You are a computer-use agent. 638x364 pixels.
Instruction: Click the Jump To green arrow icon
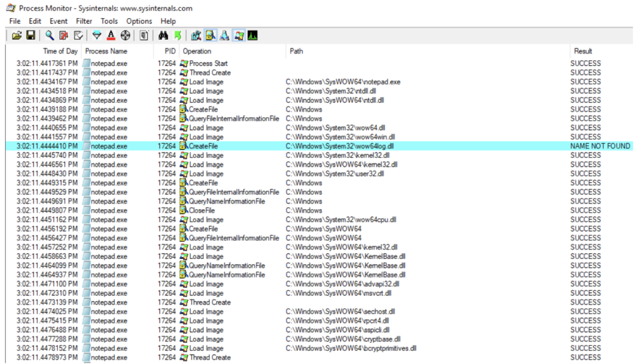coord(178,35)
